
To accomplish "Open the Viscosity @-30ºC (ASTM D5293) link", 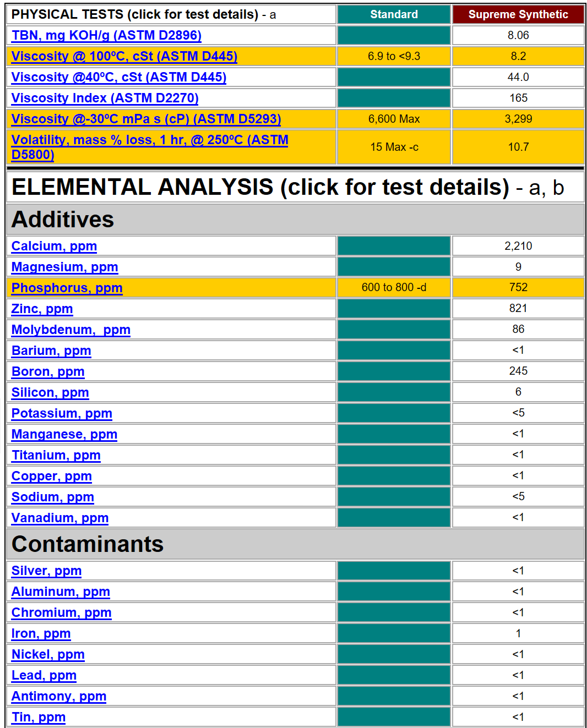I will [146, 119].
